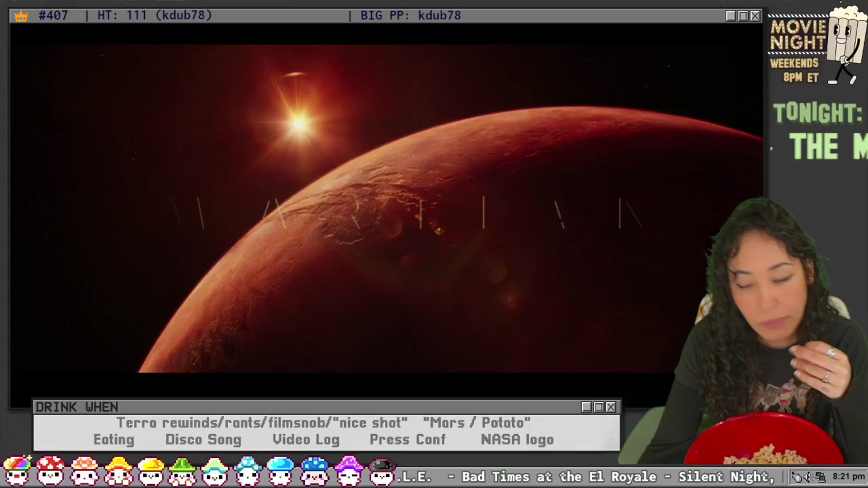Viewport: 868px width, 488px height.
Task: Click the "TONIGHT:" heading text
Action: [817, 113]
